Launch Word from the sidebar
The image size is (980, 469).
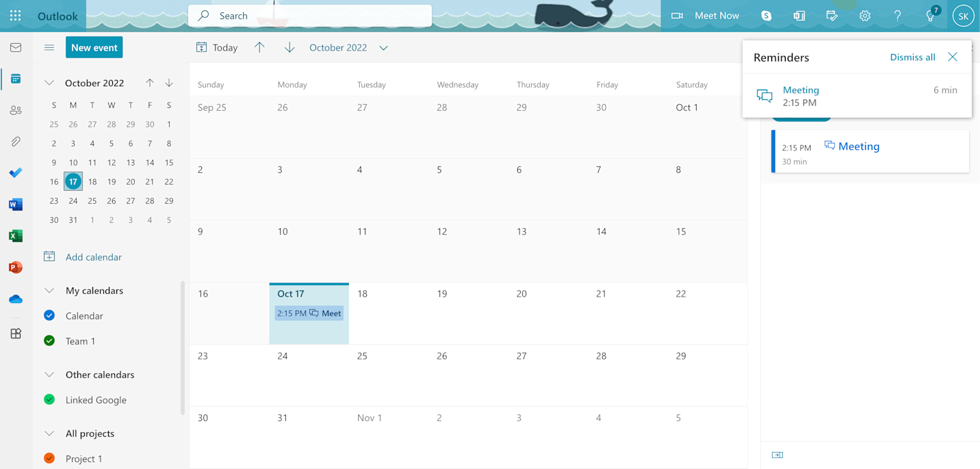[x=16, y=204]
